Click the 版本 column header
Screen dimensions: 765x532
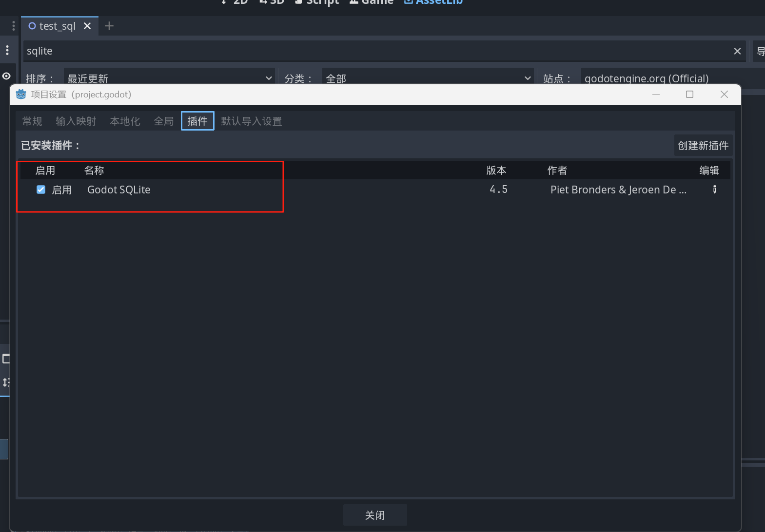pyautogui.click(x=496, y=170)
